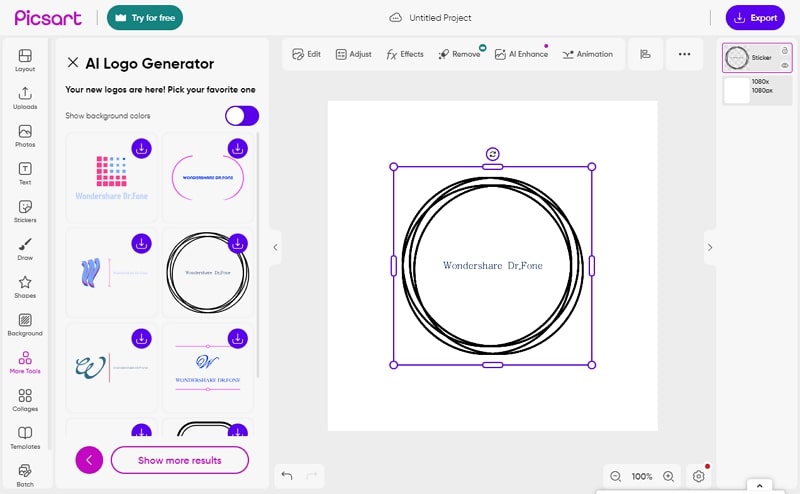
Task: Select the Sticker layer
Action: tap(757, 58)
